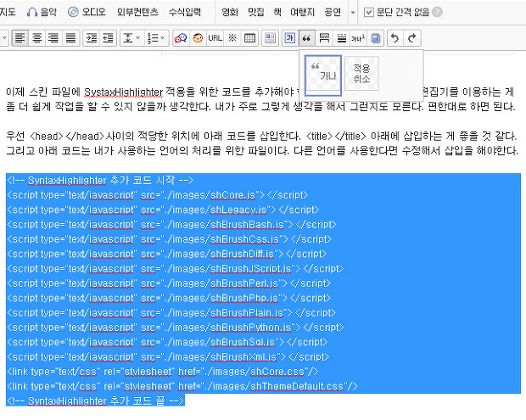
Task: Click the shBrushCss.js script line
Action: (x=169, y=239)
